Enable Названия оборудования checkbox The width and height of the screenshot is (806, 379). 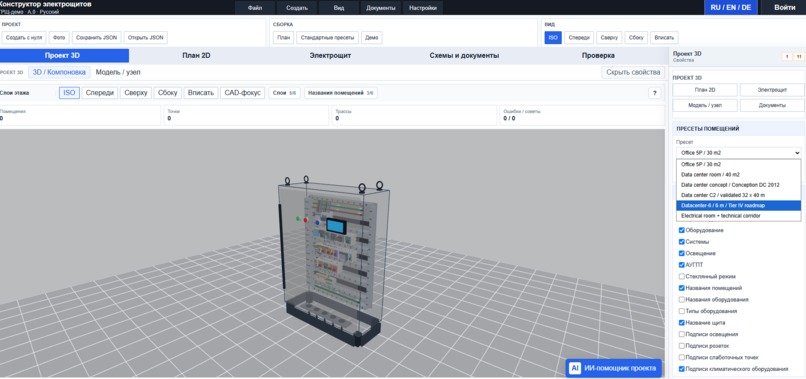[682, 299]
